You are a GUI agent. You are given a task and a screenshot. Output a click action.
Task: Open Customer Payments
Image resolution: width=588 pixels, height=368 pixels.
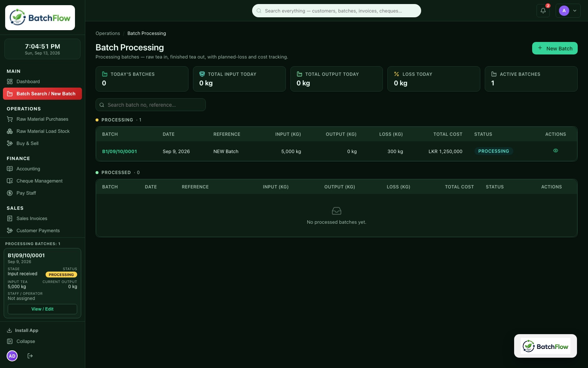42,231
